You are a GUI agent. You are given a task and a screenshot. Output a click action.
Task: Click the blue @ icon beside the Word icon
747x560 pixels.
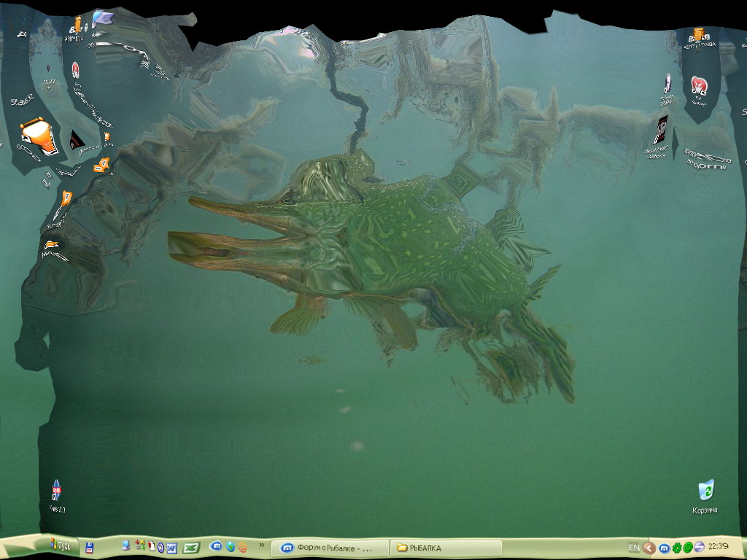point(160,547)
